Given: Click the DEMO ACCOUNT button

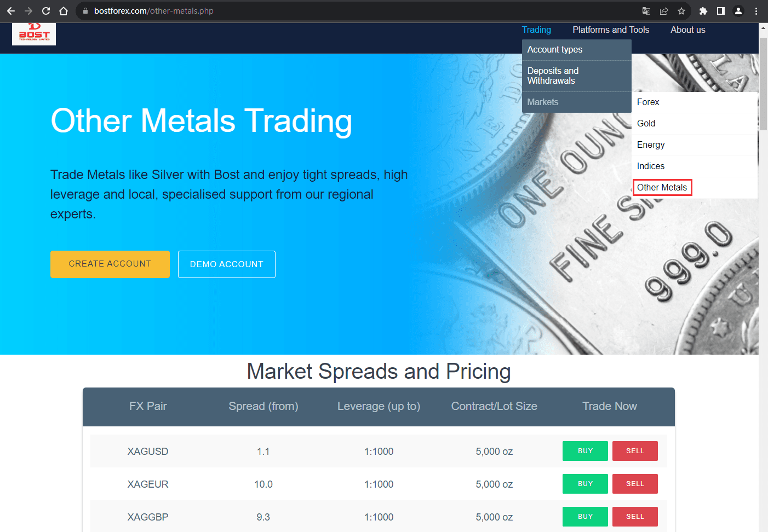Looking at the screenshot, I should (227, 264).
